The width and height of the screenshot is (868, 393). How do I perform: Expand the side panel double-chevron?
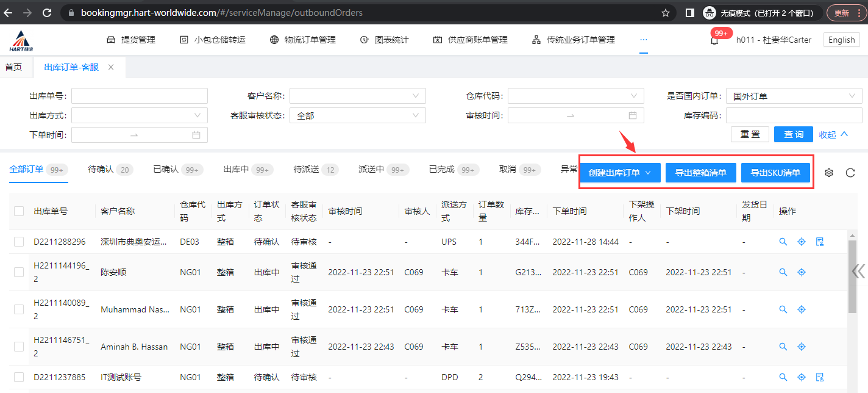858,271
